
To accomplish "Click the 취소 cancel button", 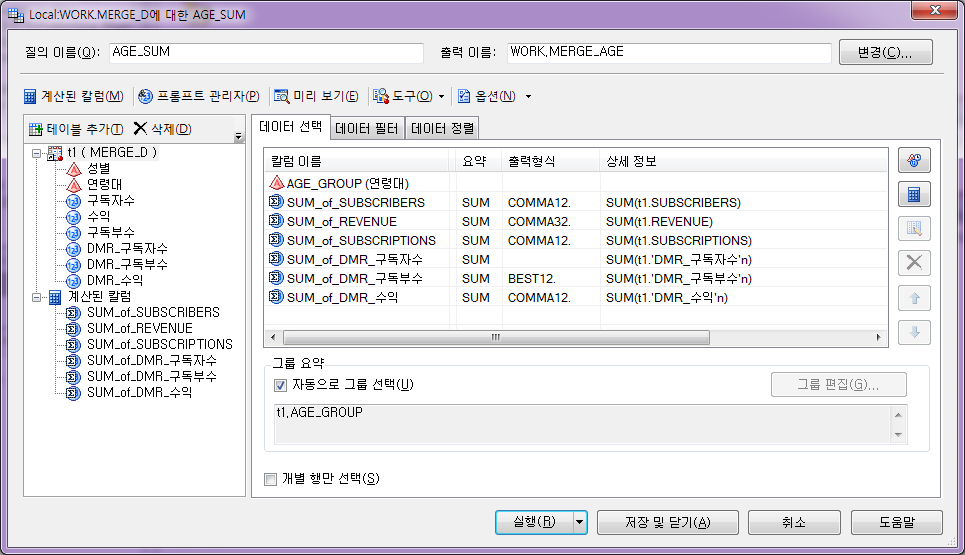I will 794,522.
